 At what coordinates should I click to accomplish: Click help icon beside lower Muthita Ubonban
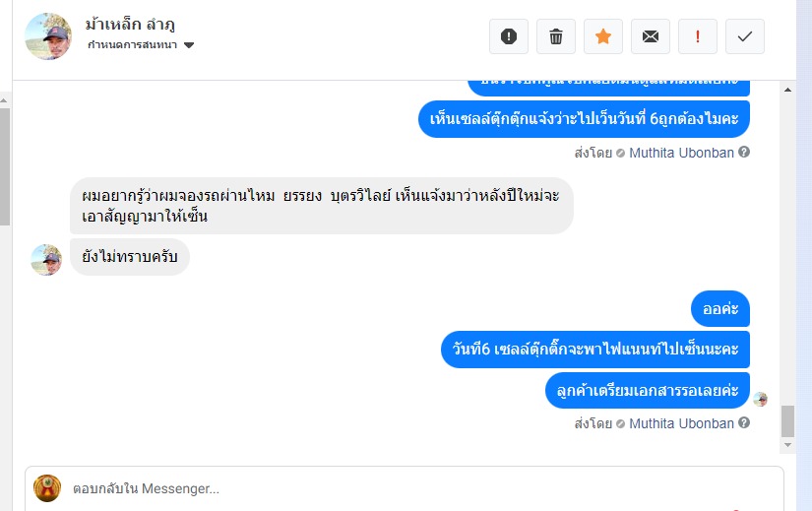tap(744, 423)
